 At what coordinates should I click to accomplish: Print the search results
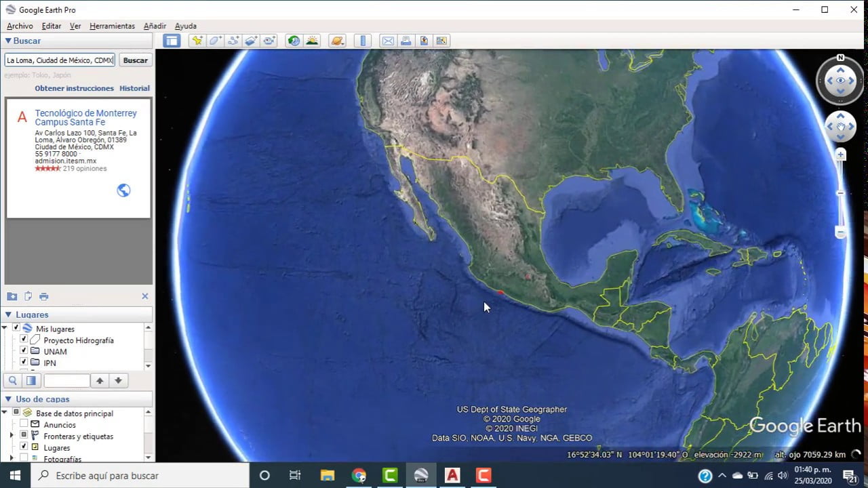tap(44, 296)
